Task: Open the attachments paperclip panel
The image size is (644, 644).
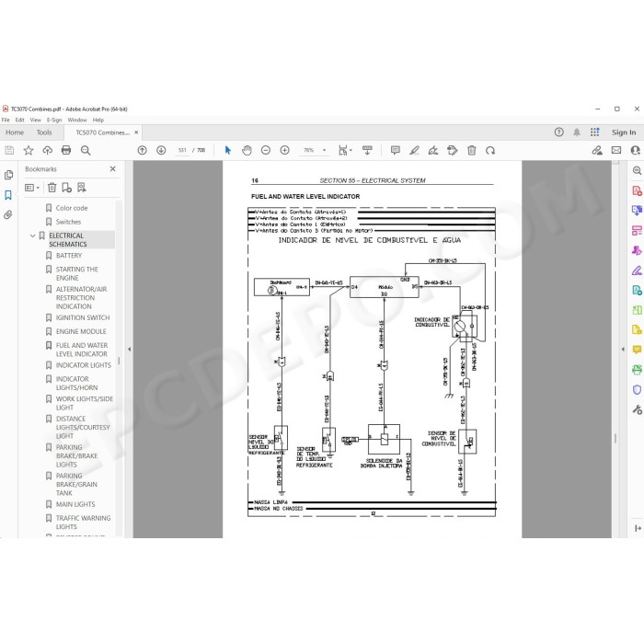Action: tap(8, 214)
